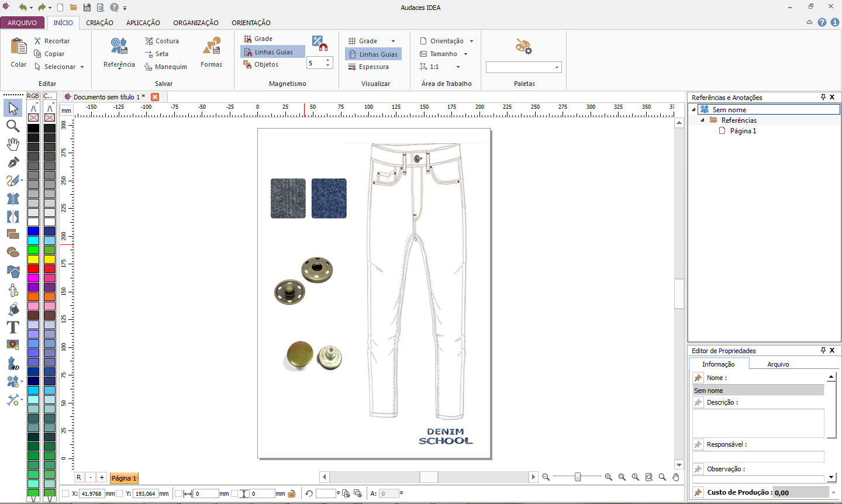Click the zoom out magnifier near slider
Image resolution: width=842 pixels, height=504 pixels.
click(546, 477)
